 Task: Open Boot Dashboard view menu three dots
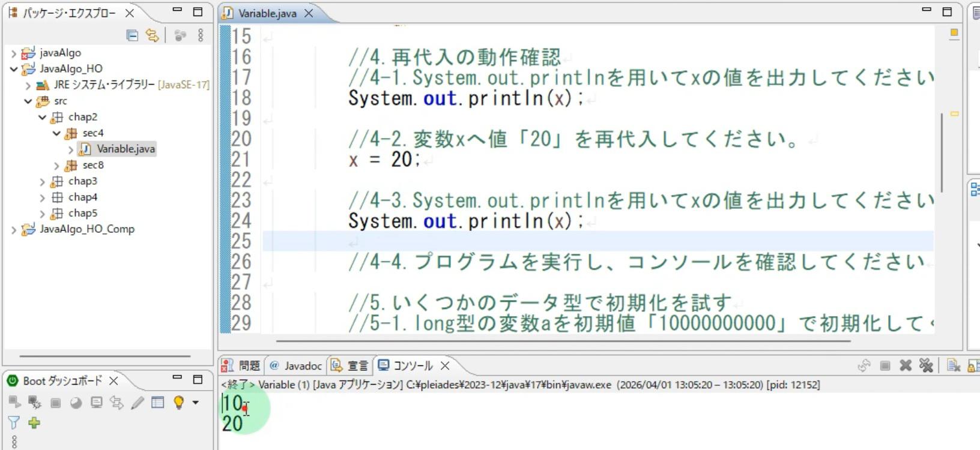[14, 442]
